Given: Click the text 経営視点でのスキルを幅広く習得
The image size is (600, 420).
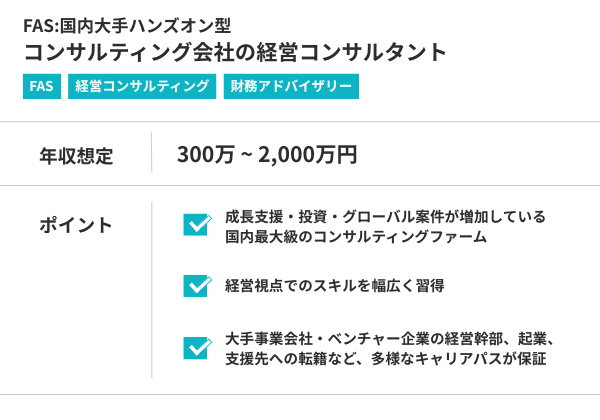Looking at the screenshot, I should (x=335, y=285).
